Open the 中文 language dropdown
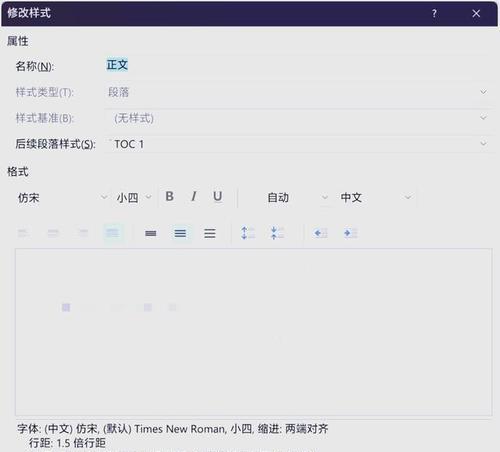The image size is (500, 452). coord(375,198)
